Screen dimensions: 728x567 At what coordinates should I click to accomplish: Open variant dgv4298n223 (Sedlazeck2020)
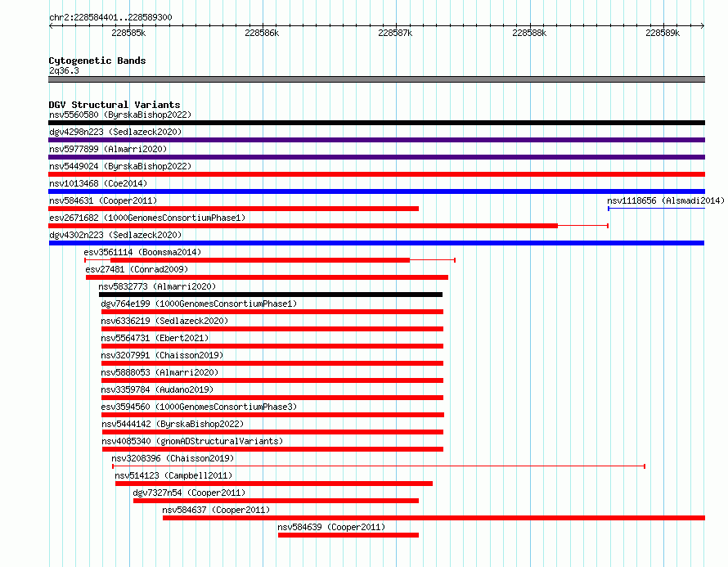[x=115, y=132]
